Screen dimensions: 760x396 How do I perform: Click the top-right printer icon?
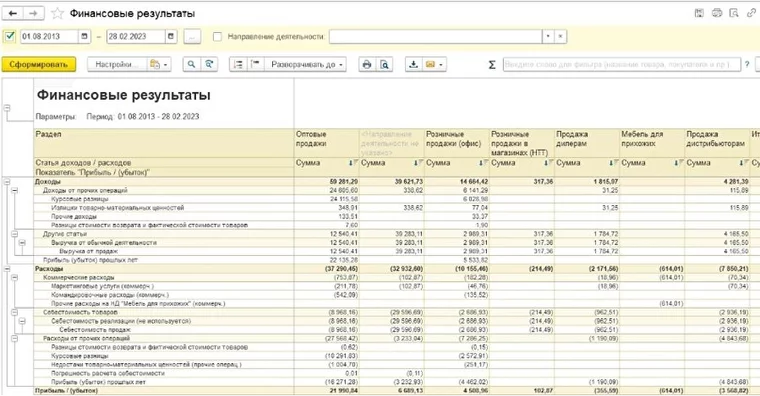pos(716,13)
